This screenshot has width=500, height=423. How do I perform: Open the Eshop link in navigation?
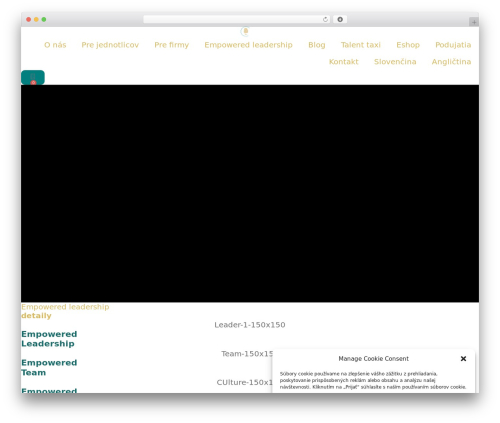[408, 45]
